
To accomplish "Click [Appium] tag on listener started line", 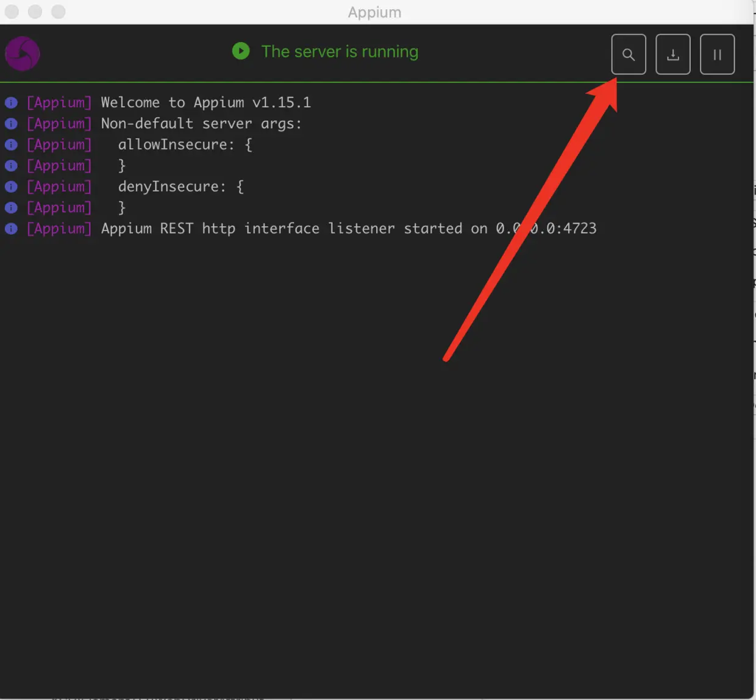I will 59,229.
